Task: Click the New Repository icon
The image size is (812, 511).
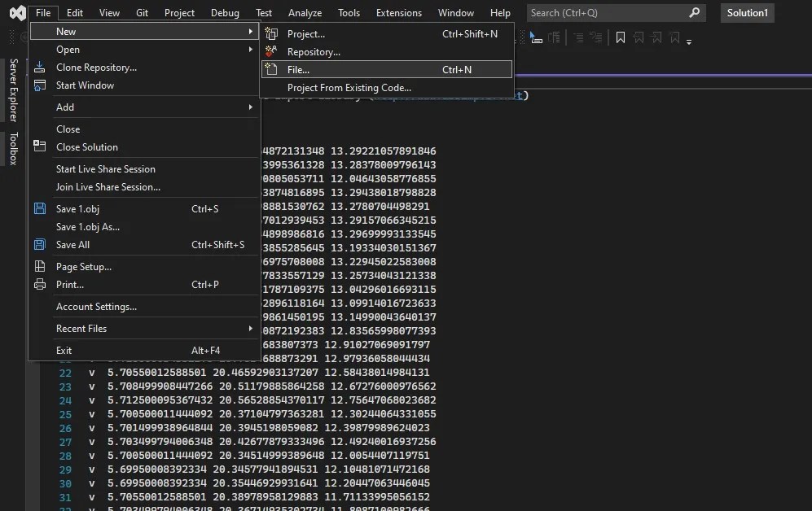Action: pyautogui.click(x=270, y=51)
